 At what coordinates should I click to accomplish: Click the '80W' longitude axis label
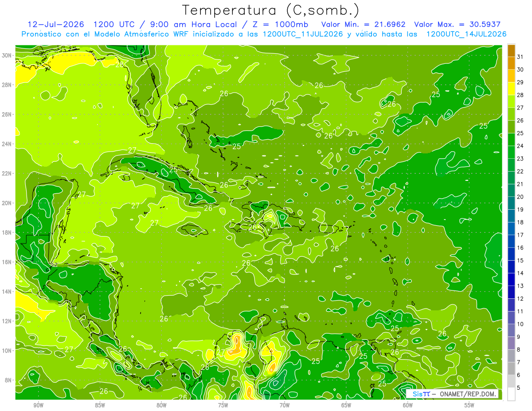tap(161, 405)
